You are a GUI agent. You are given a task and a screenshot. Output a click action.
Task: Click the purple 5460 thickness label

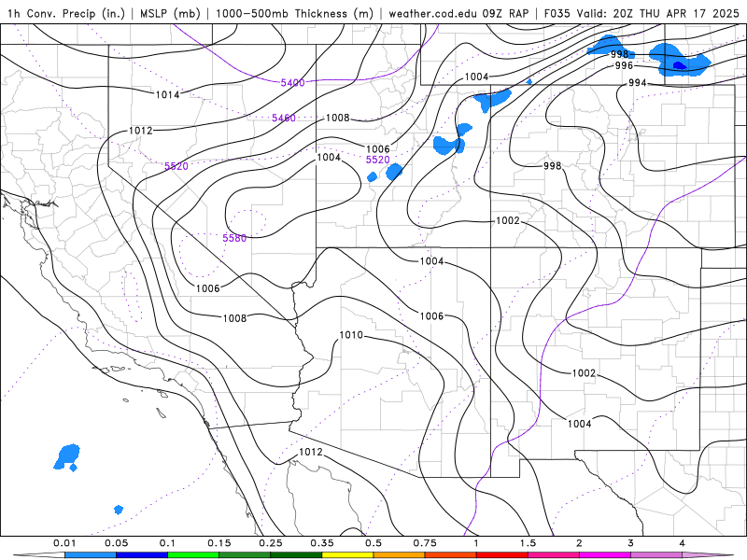pyautogui.click(x=284, y=118)
